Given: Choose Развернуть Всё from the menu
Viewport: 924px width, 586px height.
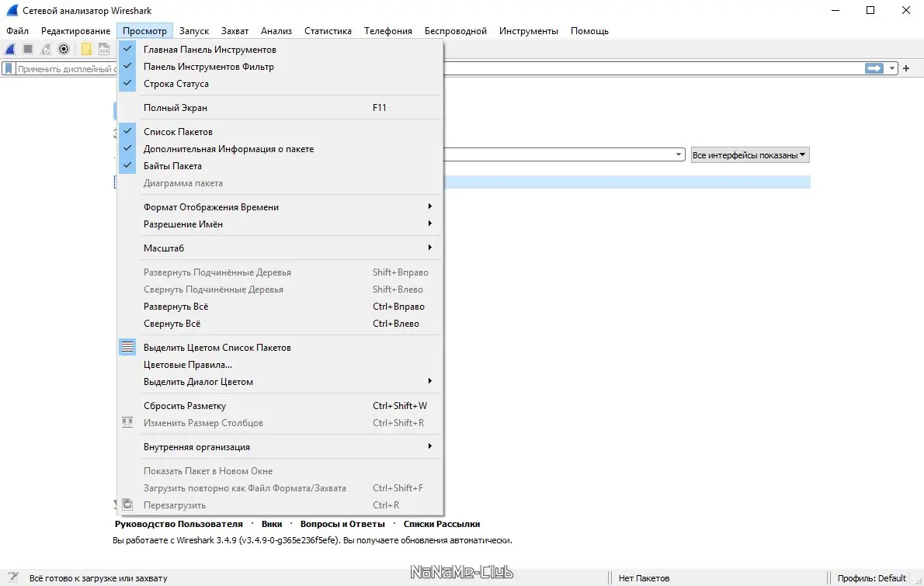Looking at the screenshot, I should coord(280,307).
